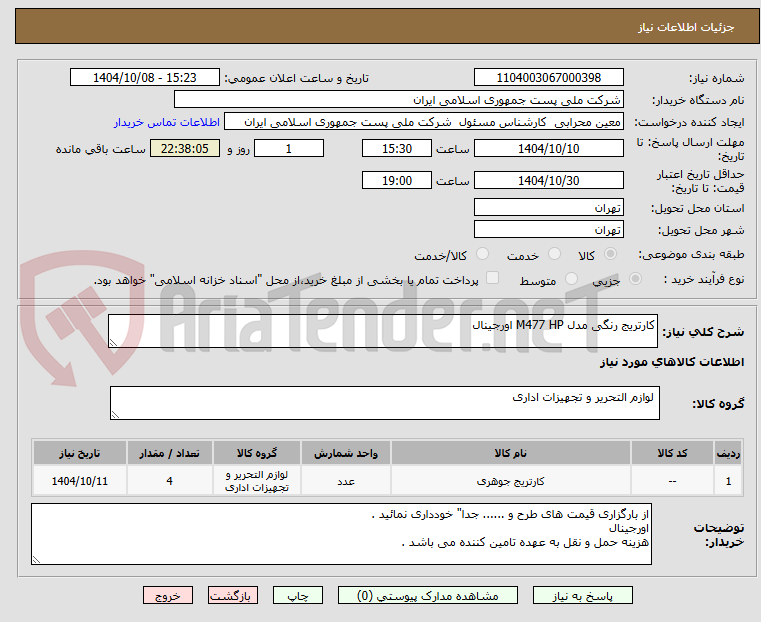Click the buyer notes text area

[341, 534]
